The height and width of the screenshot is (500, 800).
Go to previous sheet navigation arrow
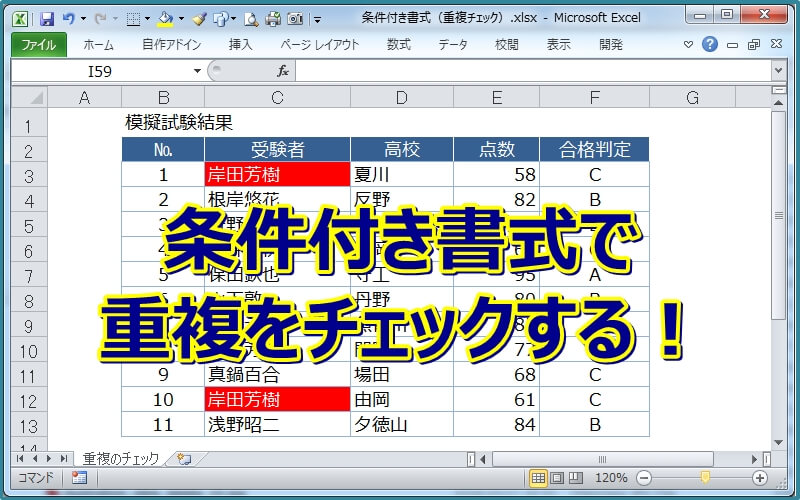[x=35, y=459]
